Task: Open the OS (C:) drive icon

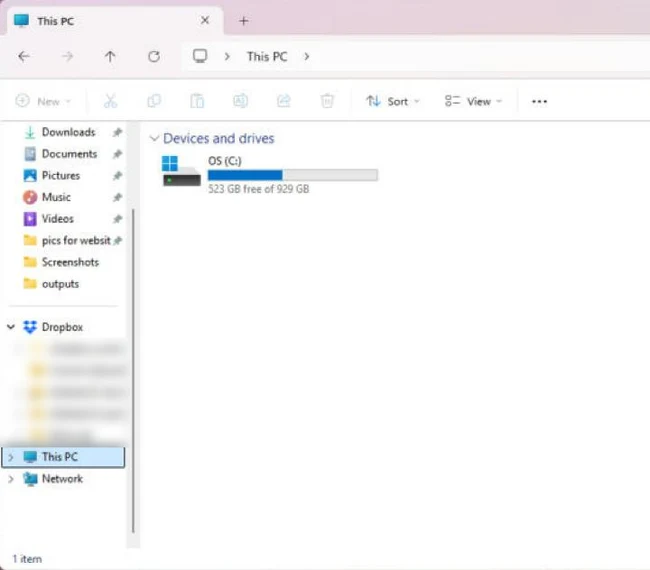Action: [182, 171]
